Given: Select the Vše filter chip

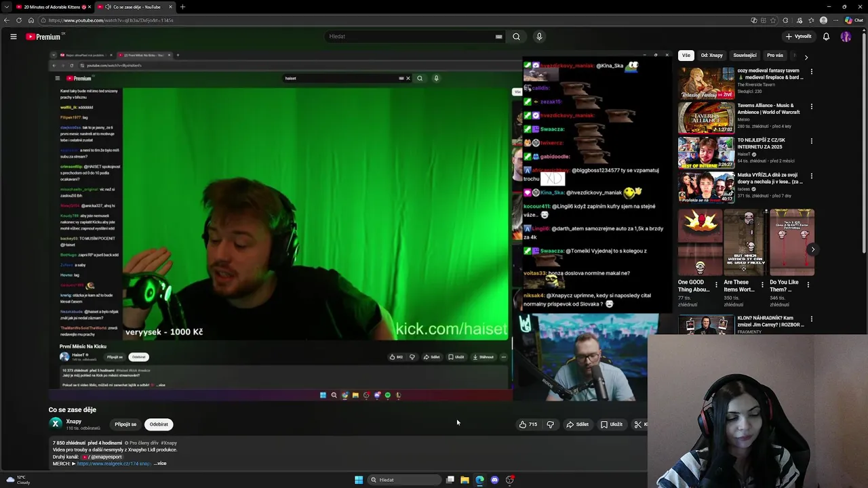Looking at the screenshot, I should pyautogui.click(x=686, y=56).
